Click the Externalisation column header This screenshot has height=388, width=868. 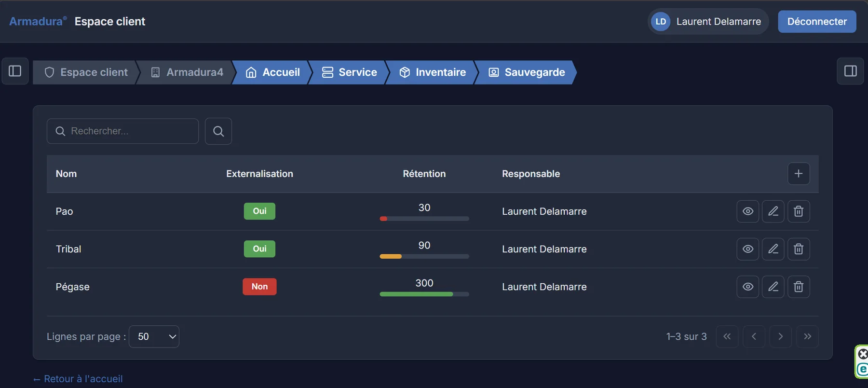click(x=259, y=174)
